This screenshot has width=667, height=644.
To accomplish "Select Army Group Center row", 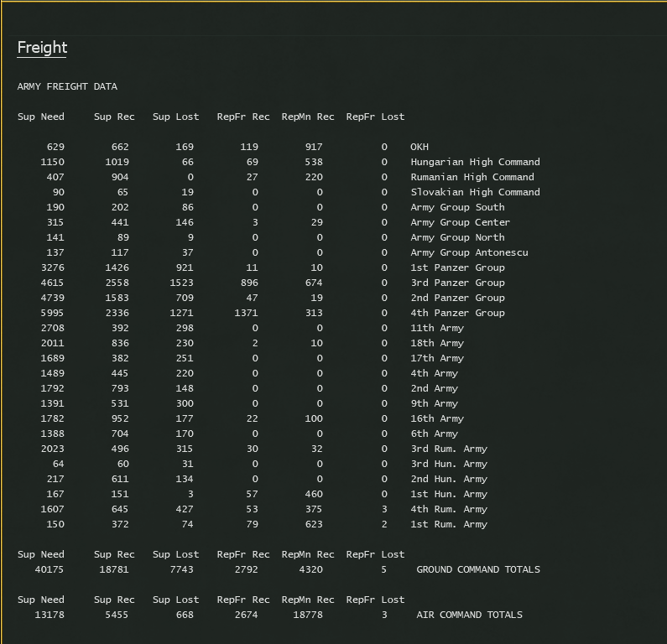I will click(460, 222).
